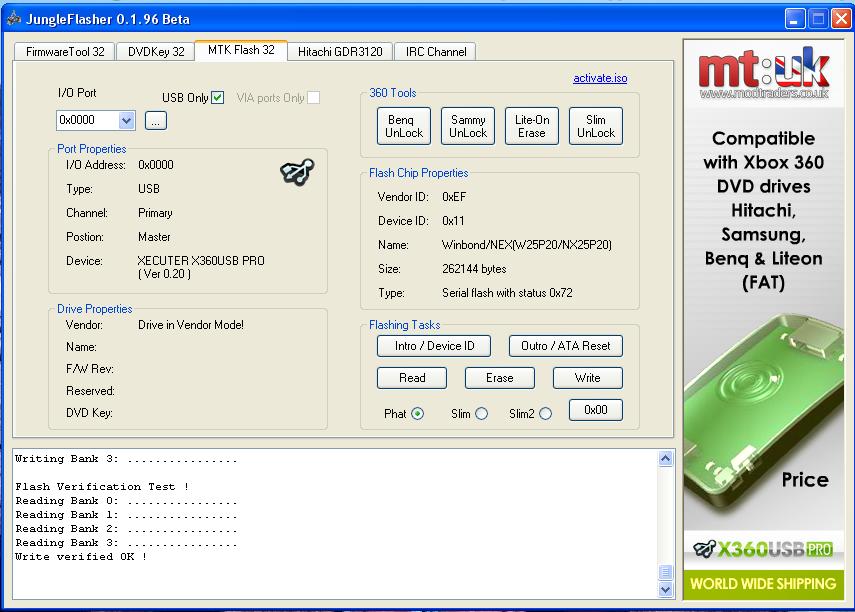Click the 'www.modtraders.co.uk' URL text
855x612 pixels.
click(763, 93)
